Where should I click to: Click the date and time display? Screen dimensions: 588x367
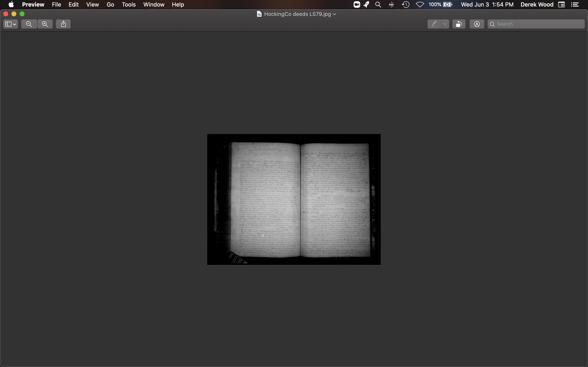click(487, 5)
